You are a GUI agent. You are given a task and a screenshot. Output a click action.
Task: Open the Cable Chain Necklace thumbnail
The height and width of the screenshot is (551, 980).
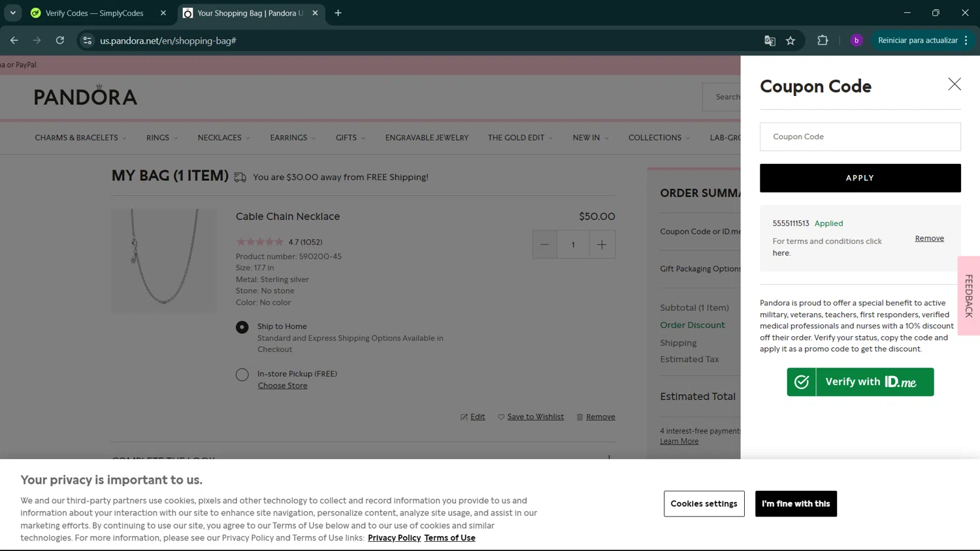click(164, 260)
